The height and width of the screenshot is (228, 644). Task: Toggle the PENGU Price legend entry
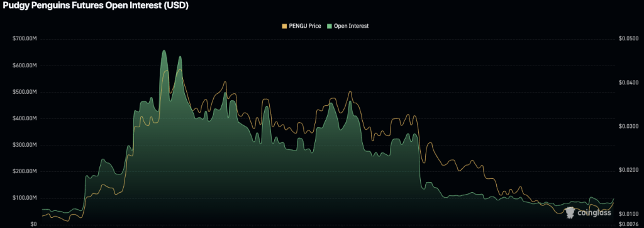point(301,26)
